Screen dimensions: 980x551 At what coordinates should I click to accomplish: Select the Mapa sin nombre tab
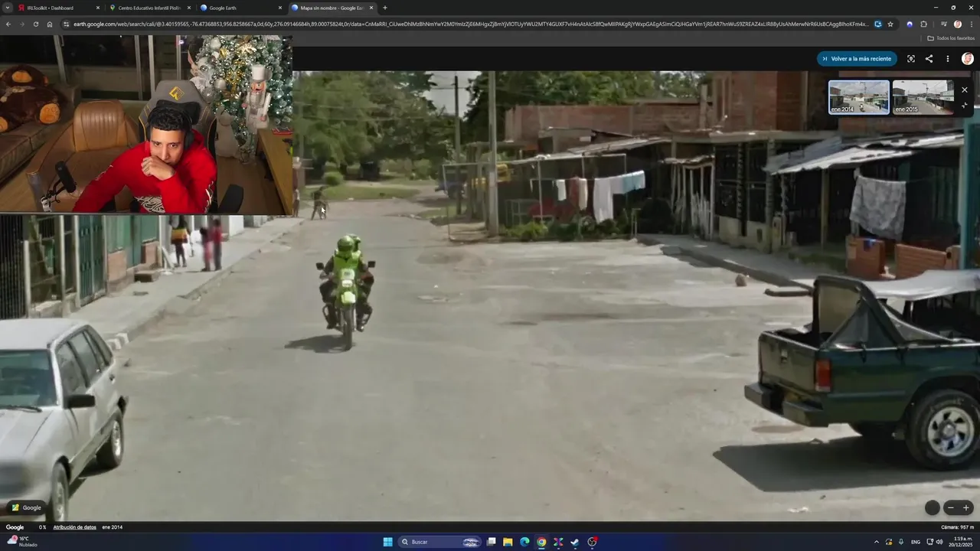coord(332,8)
